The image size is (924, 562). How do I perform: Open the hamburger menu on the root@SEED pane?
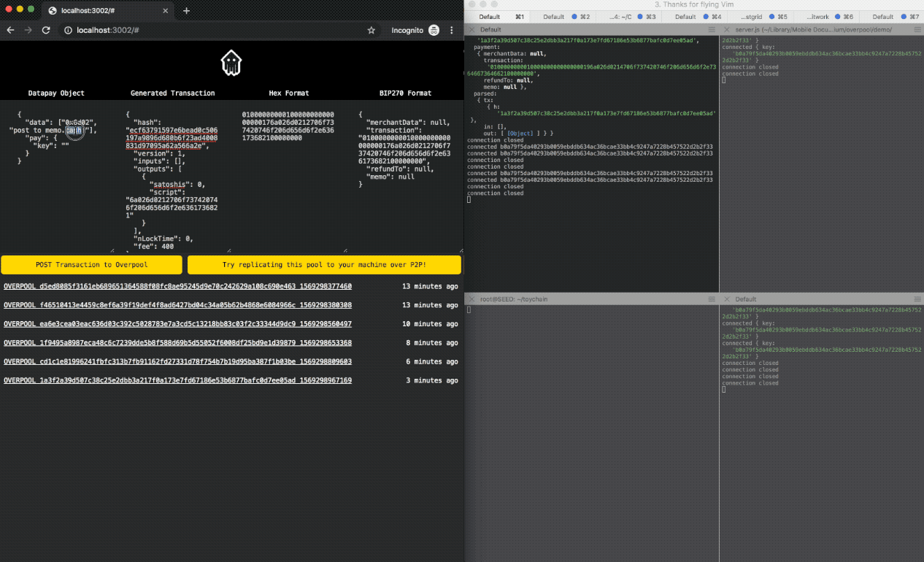[x=712, y=299]
